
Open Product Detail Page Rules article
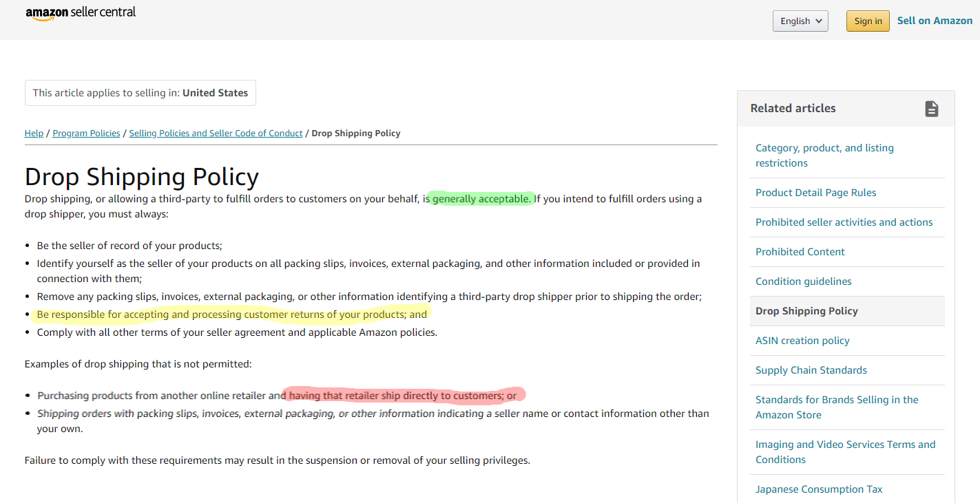815,193
